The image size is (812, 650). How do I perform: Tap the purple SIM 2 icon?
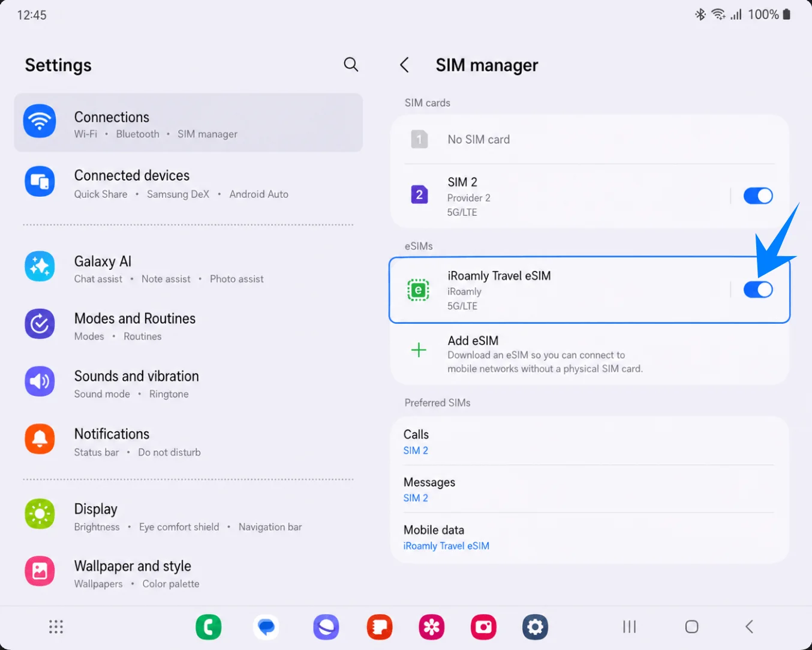click(419, 194)
